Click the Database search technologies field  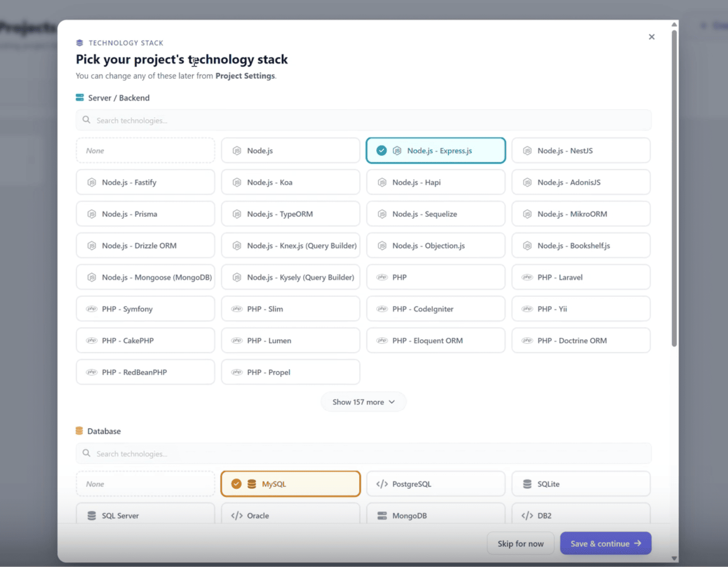(x=364, y=453)
